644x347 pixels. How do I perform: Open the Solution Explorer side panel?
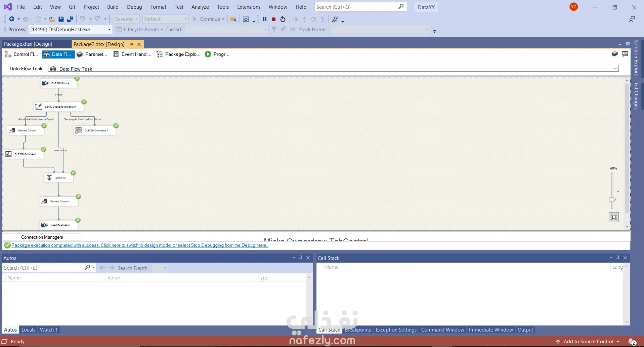click(x=636, y=59)
